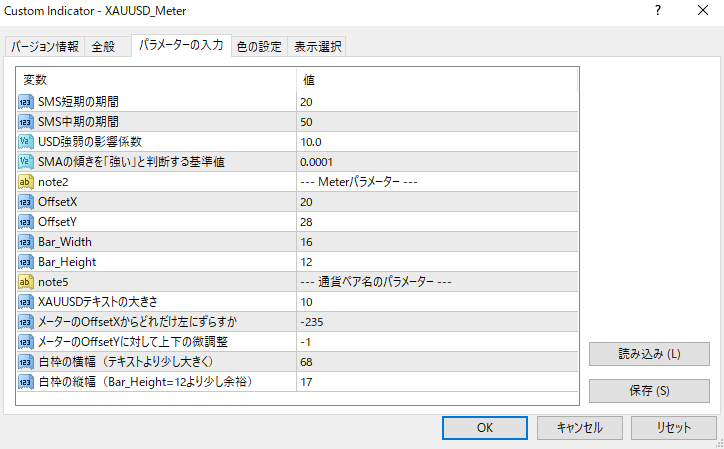Select the value 10.0 for USD強弱の影響係数
Viewport: 724px width, 449px height.
(x=437, y=142)
